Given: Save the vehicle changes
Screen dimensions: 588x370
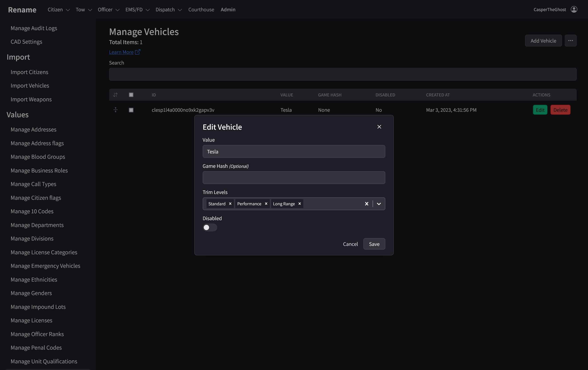Looking at the screenshot, I should [374, 244].
